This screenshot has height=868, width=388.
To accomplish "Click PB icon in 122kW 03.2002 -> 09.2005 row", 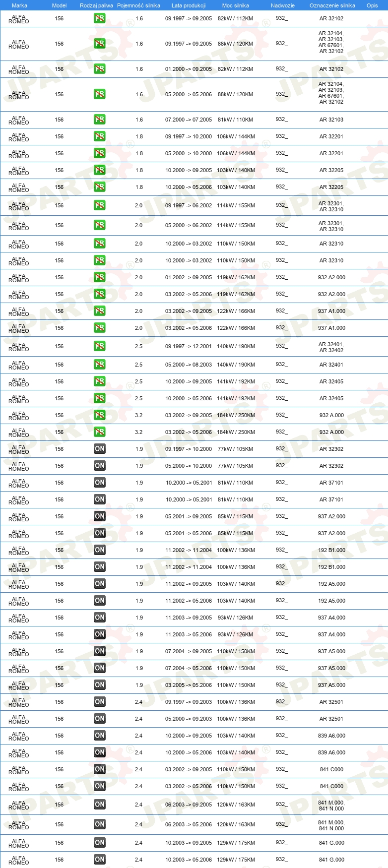I will pyautogui.click(x=100, y=311).
